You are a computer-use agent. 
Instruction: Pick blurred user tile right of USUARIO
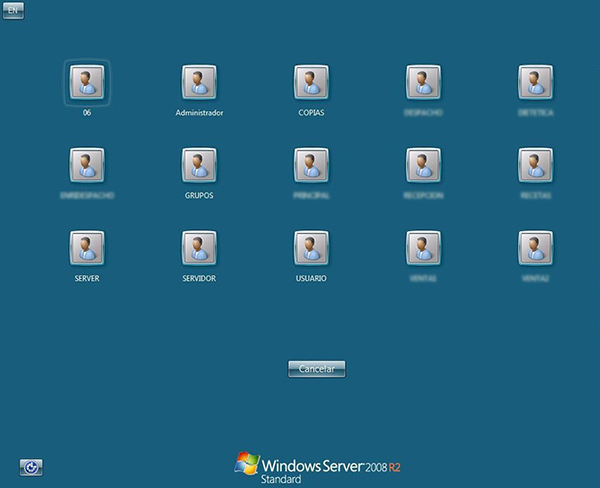tap(423, 247)
